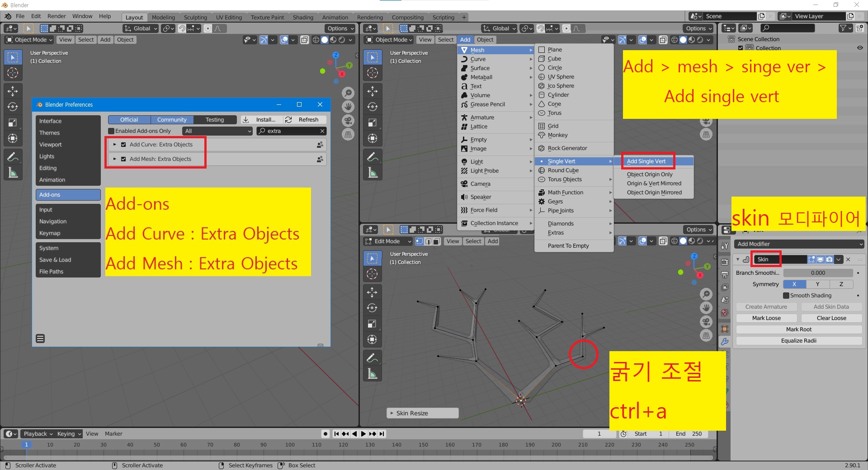Select the Transform tool in left viewport
This screenshot has width=868, height=470.
click(13, 138)
